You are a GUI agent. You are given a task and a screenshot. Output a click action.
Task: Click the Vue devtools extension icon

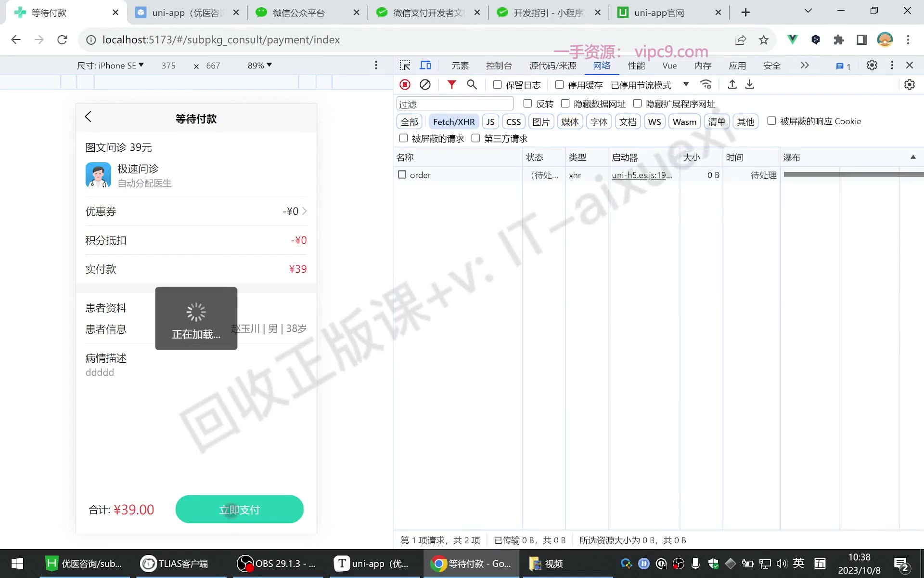point(792,39)
